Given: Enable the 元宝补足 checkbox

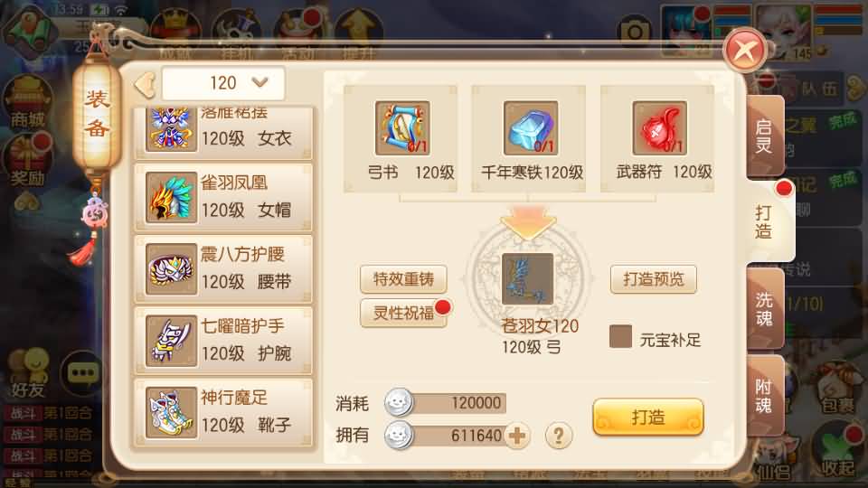Looking at the screenshot, I should click(x=620, y=336).
